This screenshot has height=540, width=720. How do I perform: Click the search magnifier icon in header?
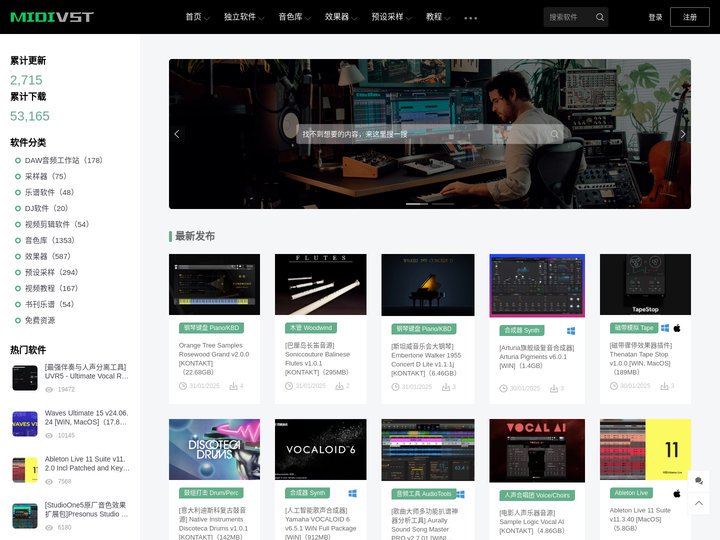tap(600, 17)
